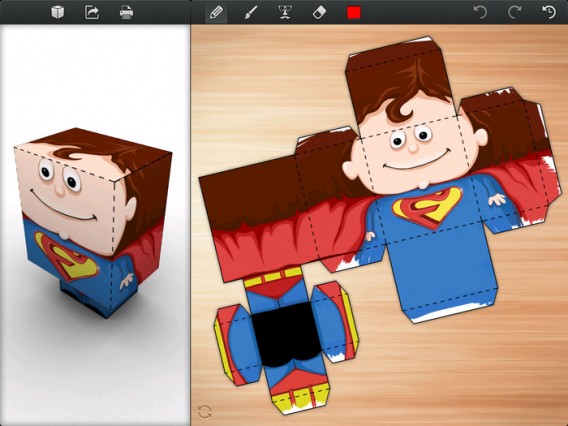Tap the share/export icon
Viewport: 568px width, 426px height.
pos(92,12)
